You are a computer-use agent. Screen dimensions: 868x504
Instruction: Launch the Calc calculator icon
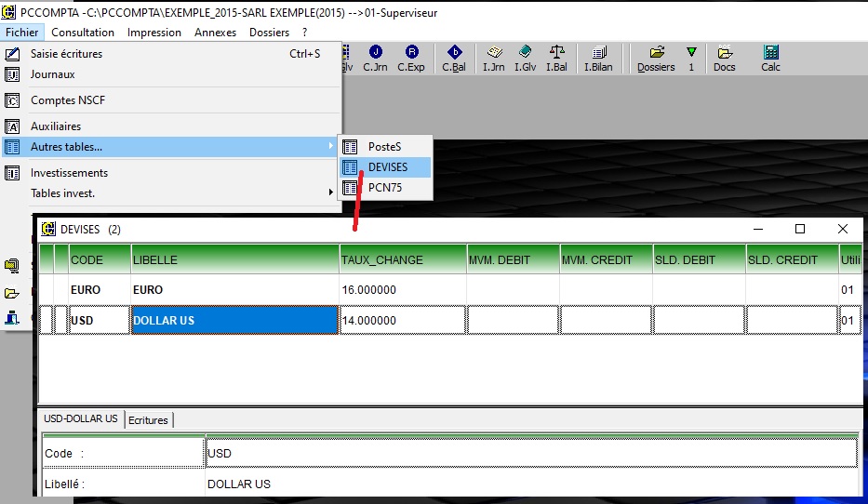pyautogui.click(x=770, y=58)
